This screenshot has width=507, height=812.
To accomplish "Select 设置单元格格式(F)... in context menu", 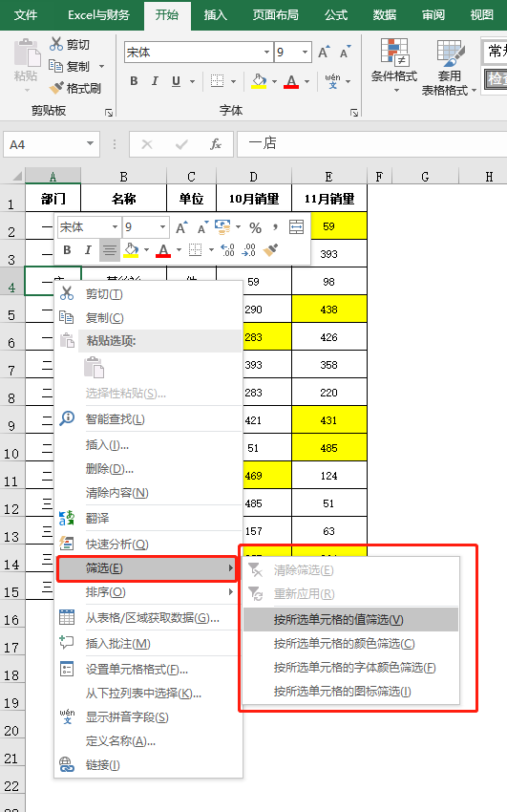I will (x=147, y=670).
